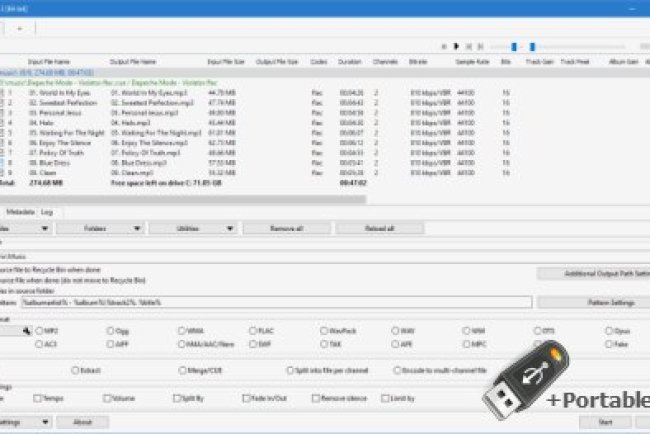
Task: Open the Folders dropdown button
Action: click(x=97, y=228)
